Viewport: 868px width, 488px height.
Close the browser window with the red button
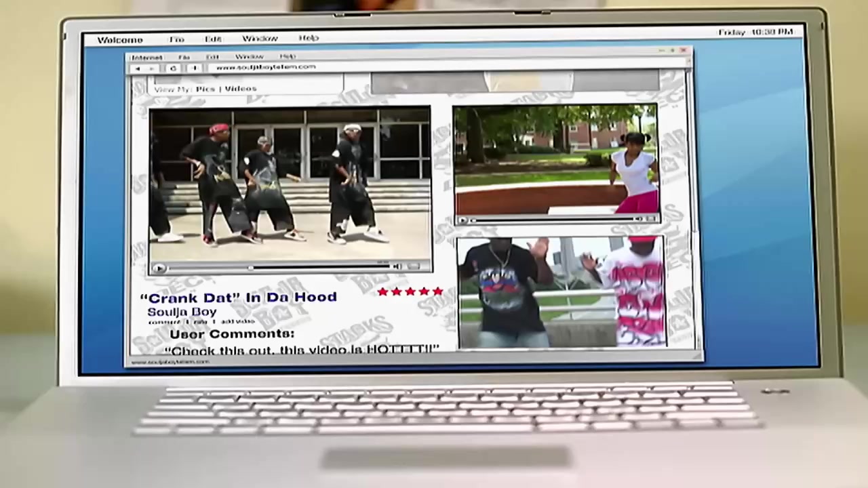coord(683,50)
